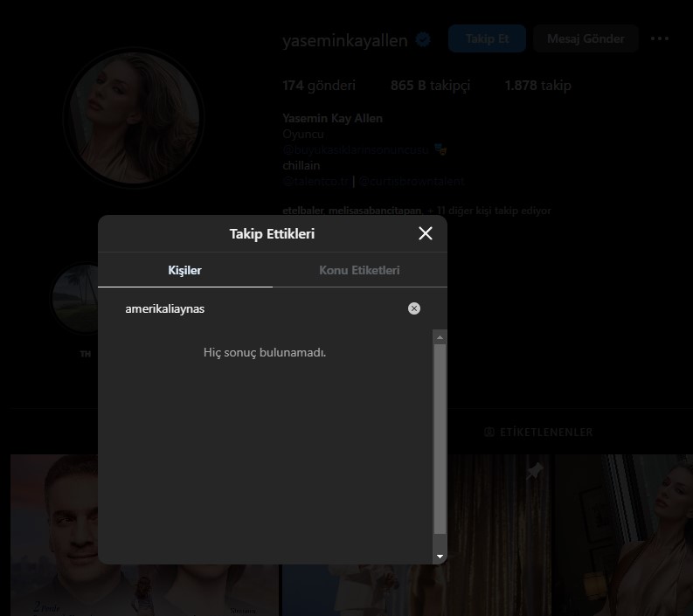Click the scrollbar down arrow in dialog
This screenshot has height=616, width=693.
(x=440, y=557)
